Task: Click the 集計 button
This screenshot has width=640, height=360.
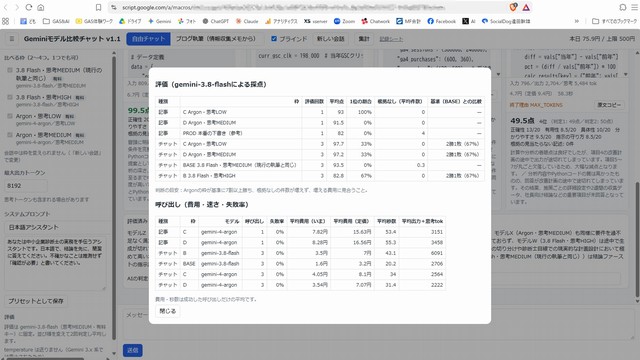Action: (x=364, y=39)
